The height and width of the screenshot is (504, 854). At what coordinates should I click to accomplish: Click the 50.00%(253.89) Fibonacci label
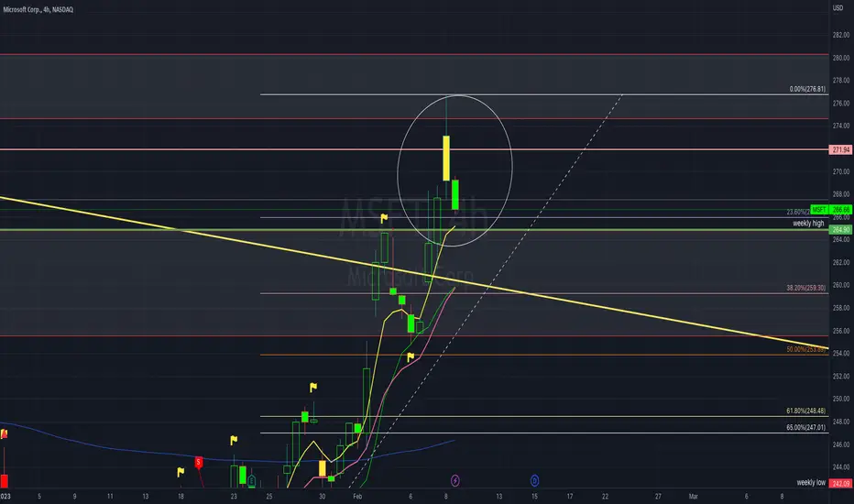pos(805,349)
